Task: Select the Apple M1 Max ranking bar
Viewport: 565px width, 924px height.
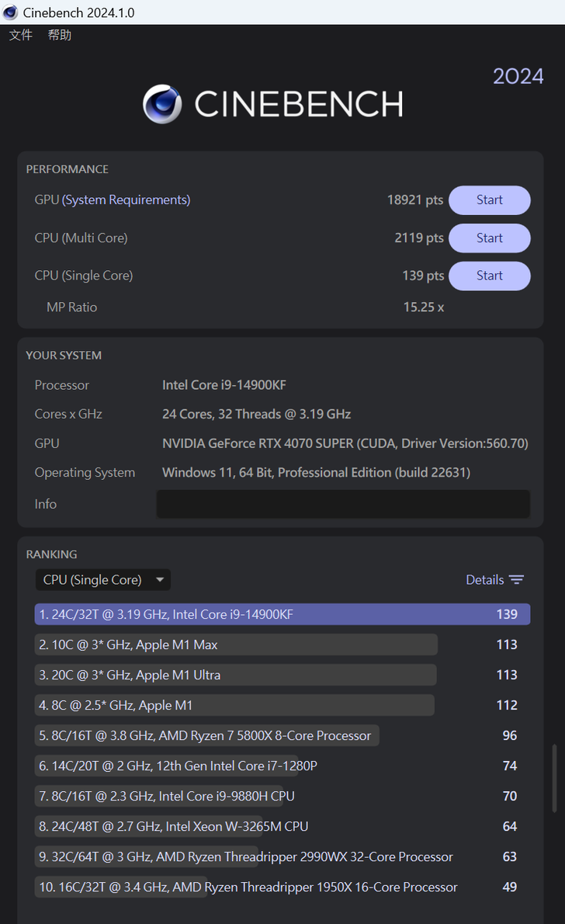Action: point(236,644)
